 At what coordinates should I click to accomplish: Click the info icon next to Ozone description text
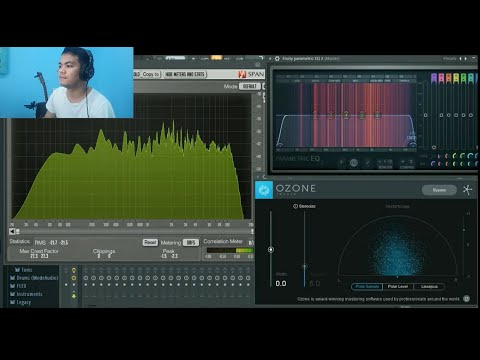467,299
